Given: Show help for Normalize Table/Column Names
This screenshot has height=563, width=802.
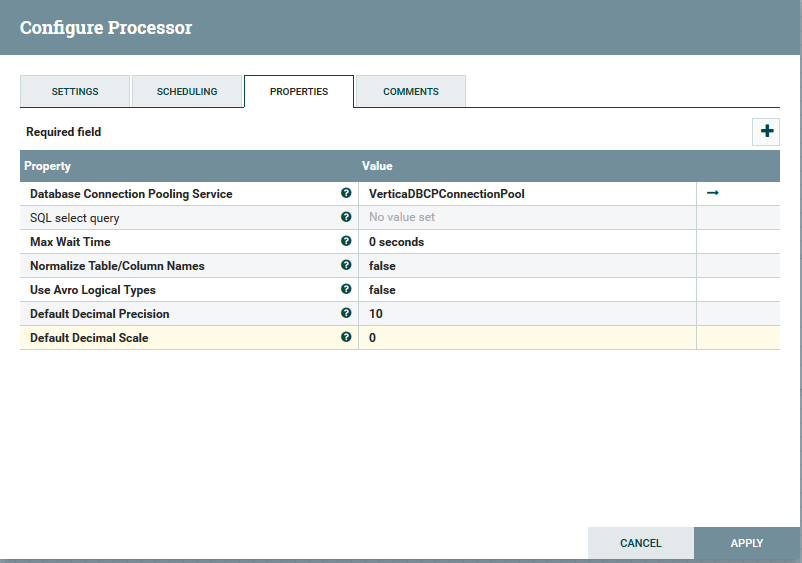Looking at the screenshot, I should 346,265.
